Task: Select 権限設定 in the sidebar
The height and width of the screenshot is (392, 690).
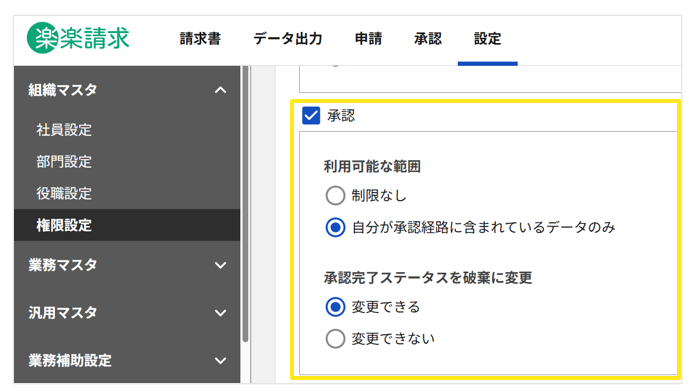Action: [127, 225]
